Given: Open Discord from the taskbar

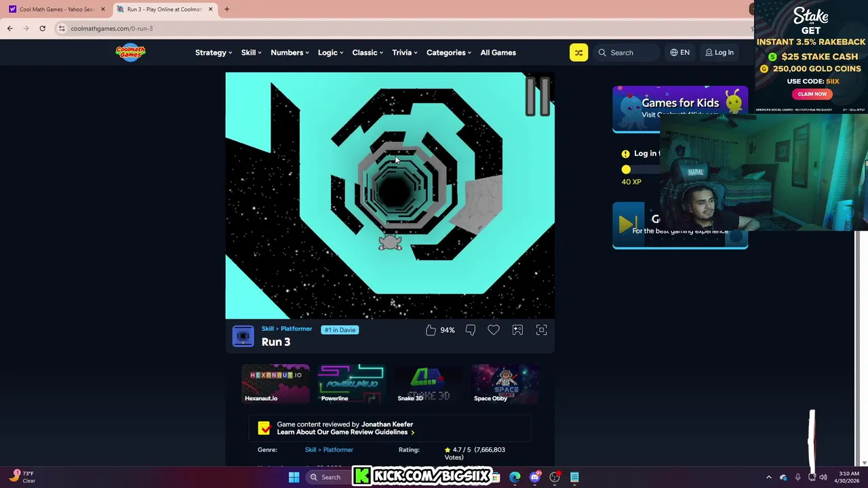Looking at the screenshot, I should coord(534,477).
